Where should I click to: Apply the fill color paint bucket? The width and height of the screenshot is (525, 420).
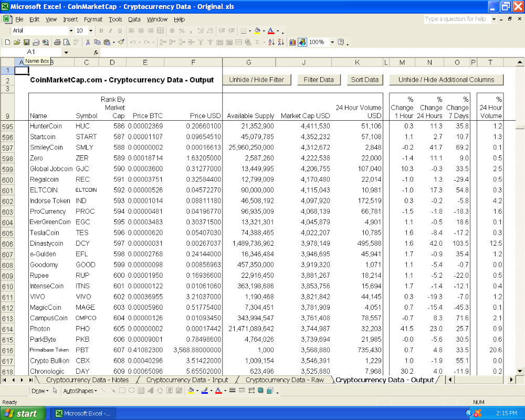point(257,31)
